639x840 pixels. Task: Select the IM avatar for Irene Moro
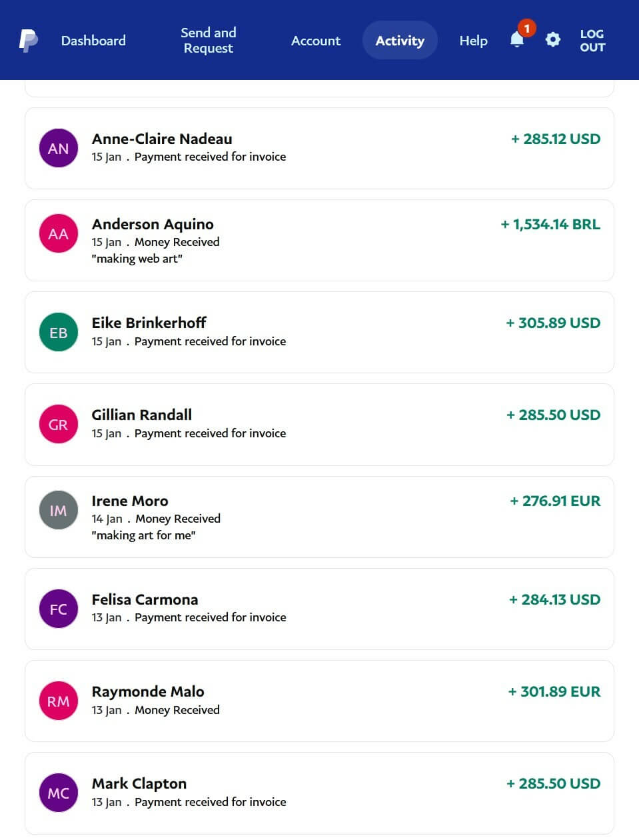click(59, 510)
